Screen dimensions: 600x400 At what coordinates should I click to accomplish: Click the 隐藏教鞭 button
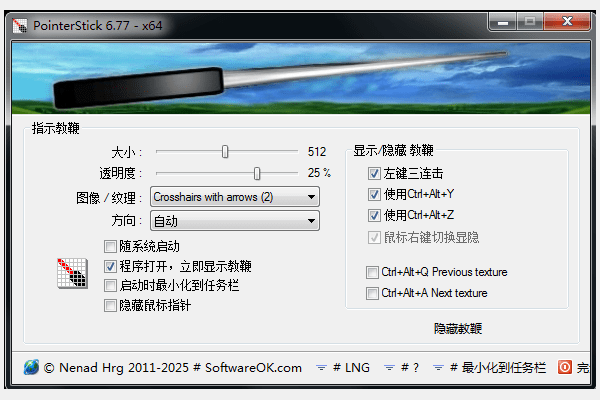458,328
